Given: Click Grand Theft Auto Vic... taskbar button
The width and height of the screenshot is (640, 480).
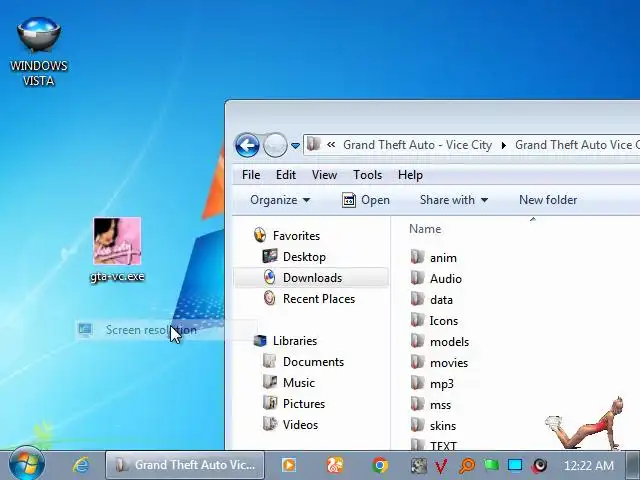Looking at the screenshot, I should tap(185, 465).
